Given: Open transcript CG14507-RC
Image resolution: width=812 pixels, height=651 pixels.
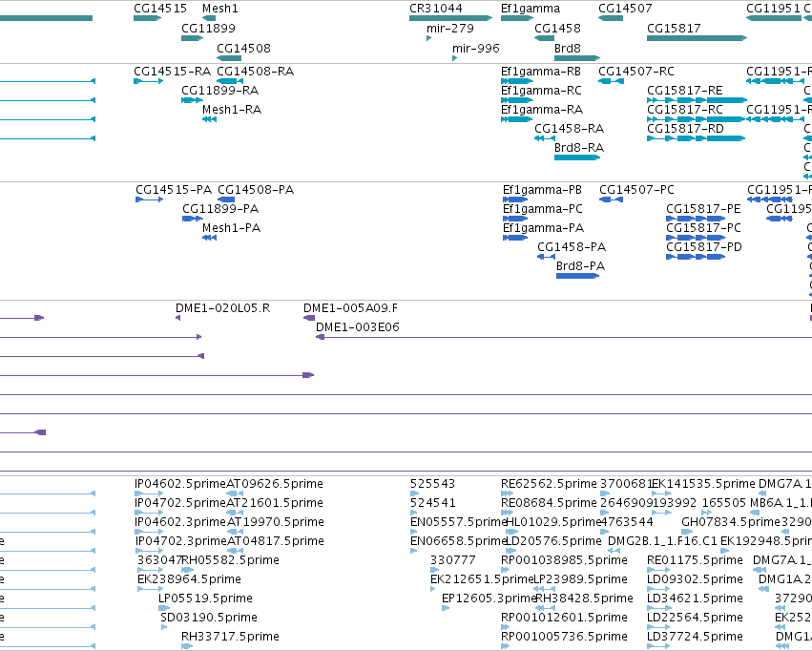Looking at the screenshot, I should pyautogui.click(x=611, y=81).
